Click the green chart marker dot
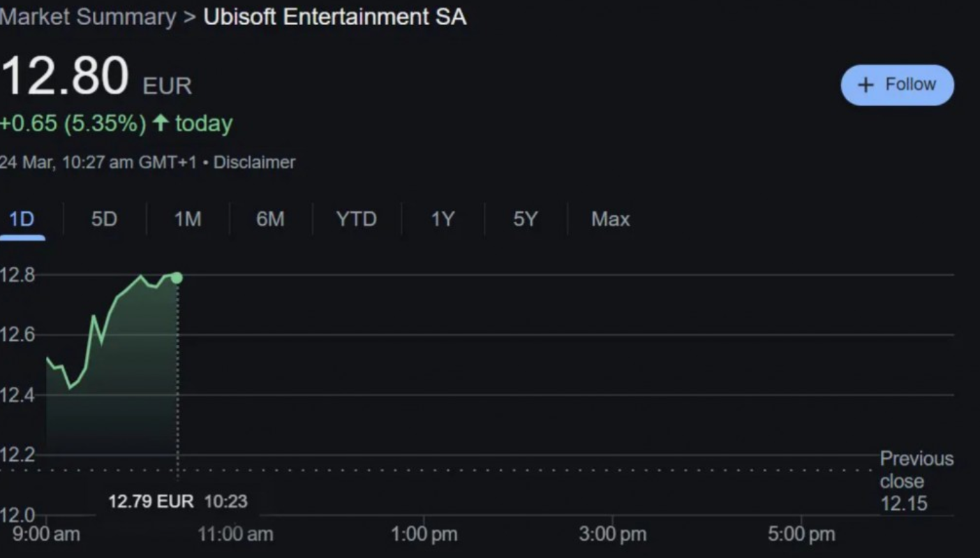This screenshot has width=980, height=558. tap(177, 278)
